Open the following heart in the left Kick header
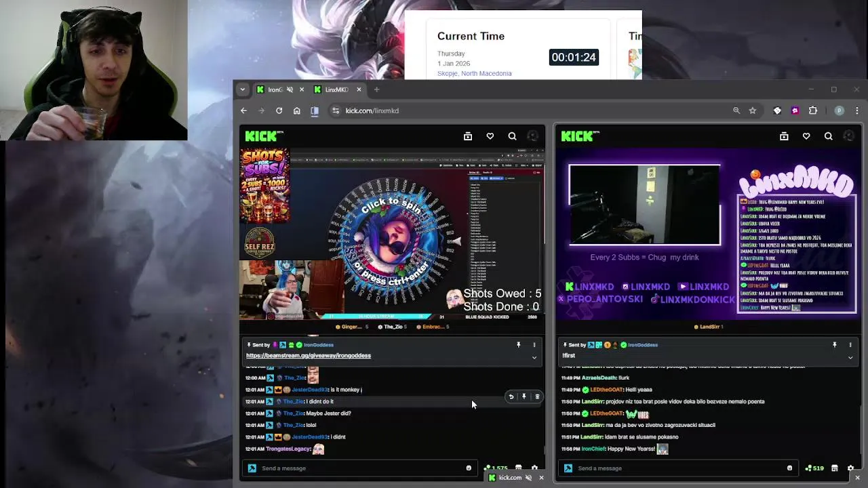 490,136
